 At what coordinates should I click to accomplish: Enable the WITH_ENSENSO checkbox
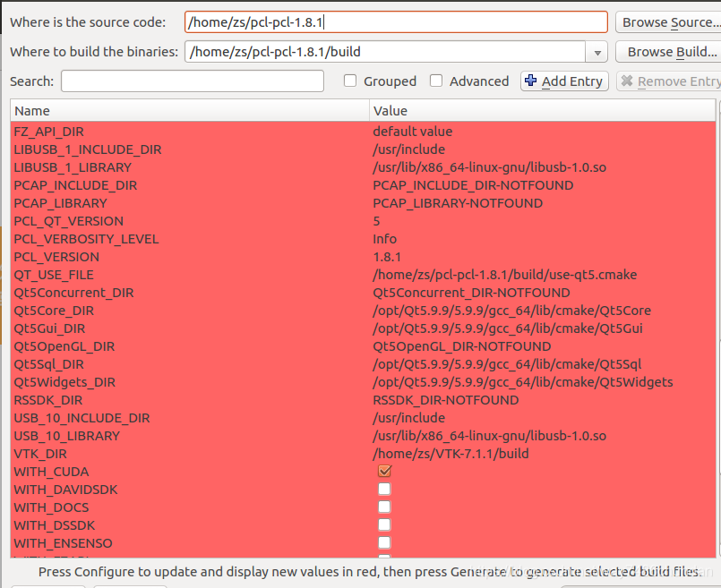point(384,542)
